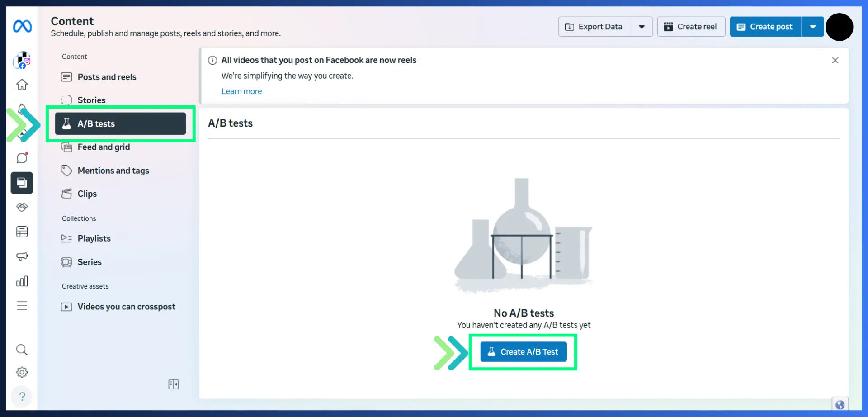Open Search in the sidebar

[x=22, y=349]
